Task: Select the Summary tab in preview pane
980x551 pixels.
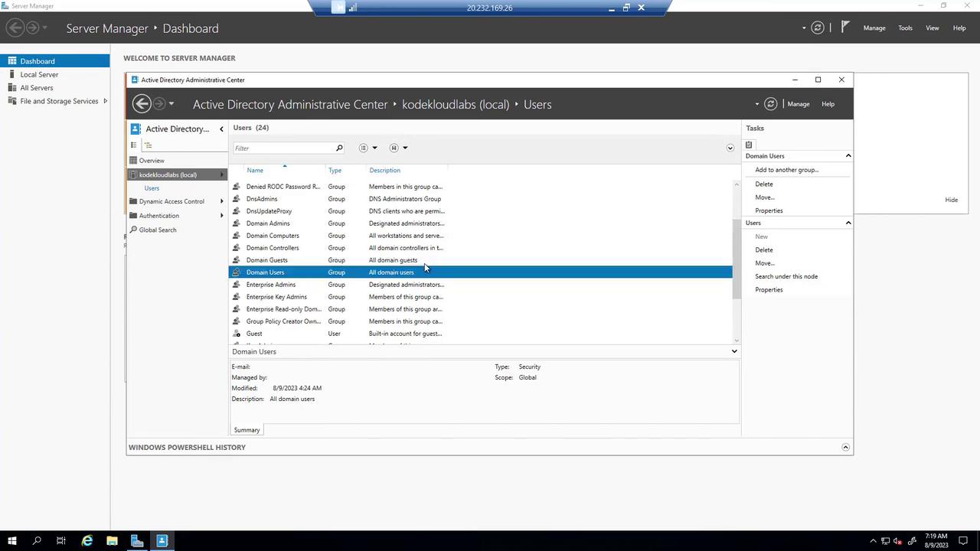Action: pyautogui.click(x=247, y=430)
